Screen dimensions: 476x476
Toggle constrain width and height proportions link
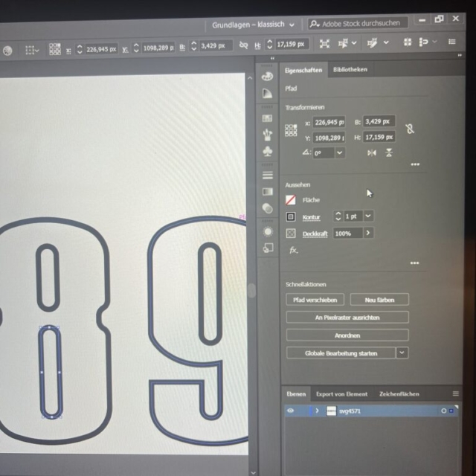click(x=409, y=129)
